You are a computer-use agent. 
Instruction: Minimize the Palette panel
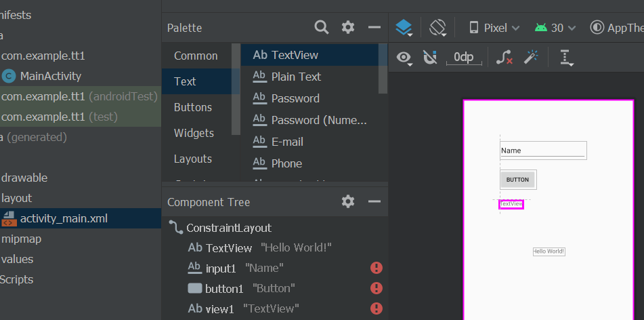[x=374, y=28]
